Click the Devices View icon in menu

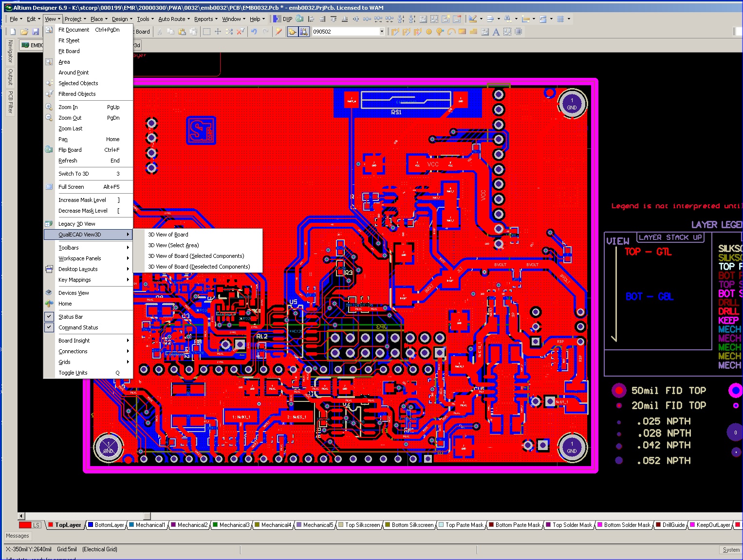(49, 293)
